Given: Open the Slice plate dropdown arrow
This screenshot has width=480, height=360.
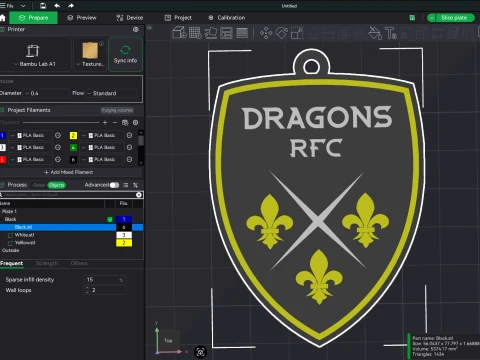Looking at the screenshot, I should (432, 18).
